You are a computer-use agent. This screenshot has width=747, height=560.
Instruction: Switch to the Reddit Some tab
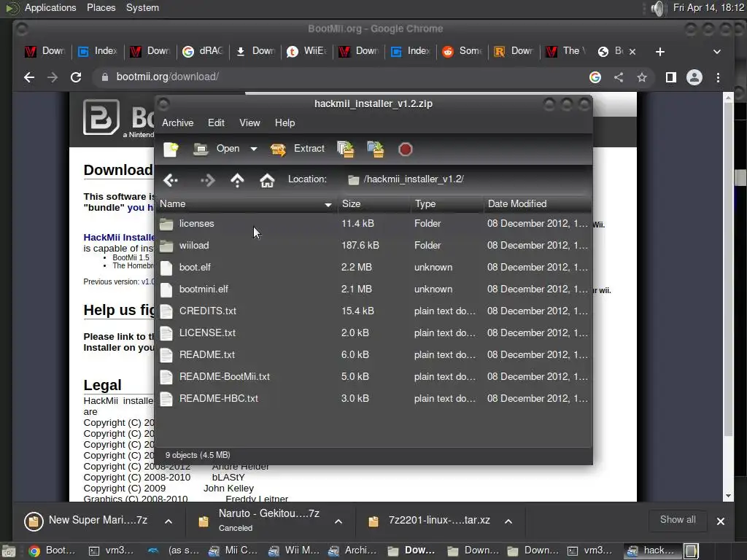click(462, 51)
